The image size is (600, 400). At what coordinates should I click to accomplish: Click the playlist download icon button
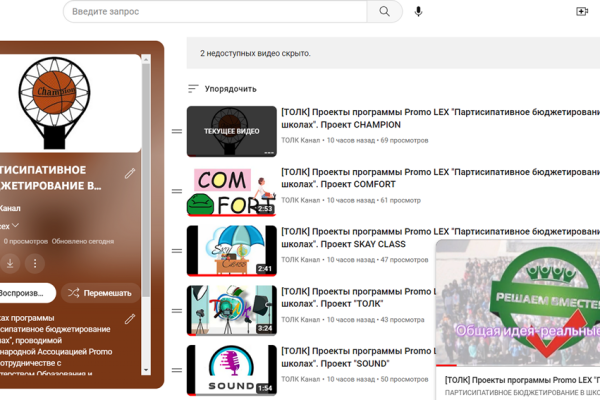click(x=10, y=263)
